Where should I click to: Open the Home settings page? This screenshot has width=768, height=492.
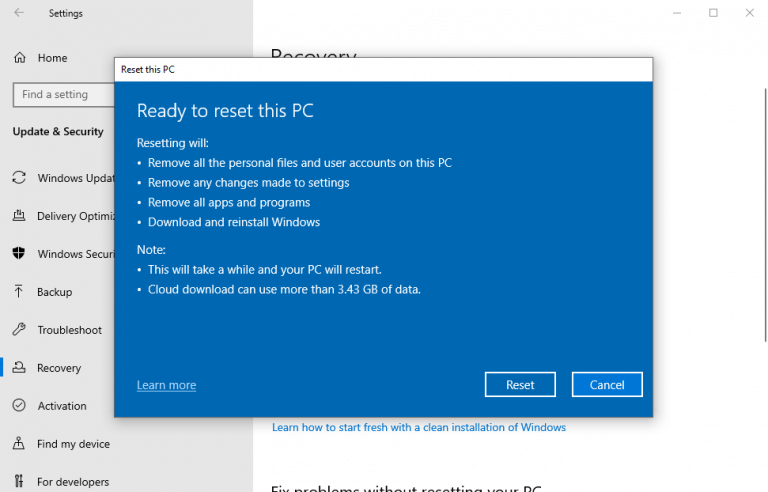click(52, 58)
